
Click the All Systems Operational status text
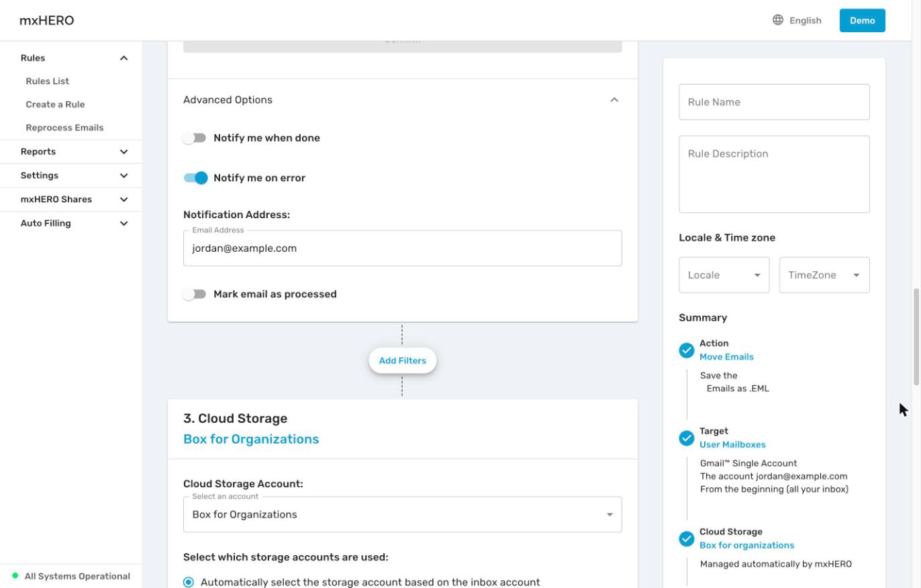77,576
